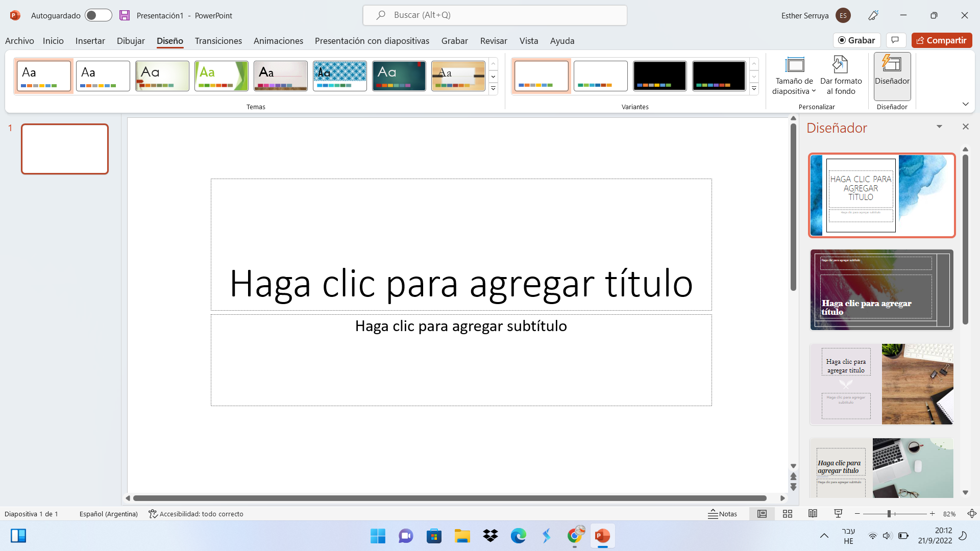This screenshot has width=980, height=551.
Task: Open Tamaño de diapositiva dropdown
Action: point(794,76)
